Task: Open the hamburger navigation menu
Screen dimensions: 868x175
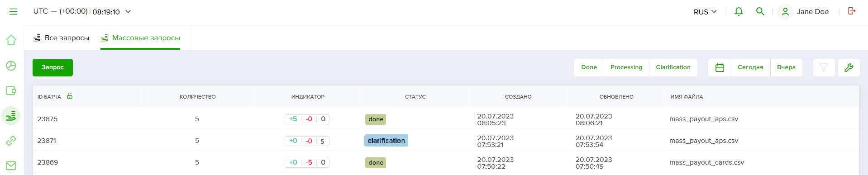Action: coord(13,11)
